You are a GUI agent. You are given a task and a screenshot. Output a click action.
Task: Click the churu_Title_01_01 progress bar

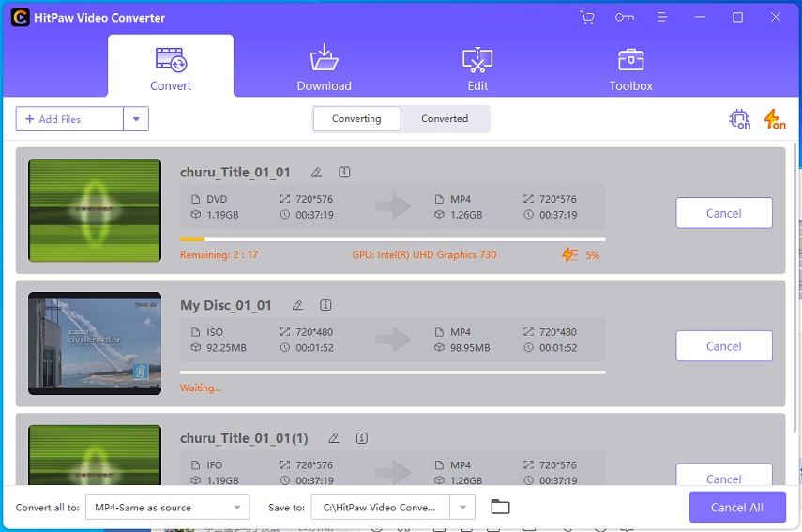(x=392, y=239)
